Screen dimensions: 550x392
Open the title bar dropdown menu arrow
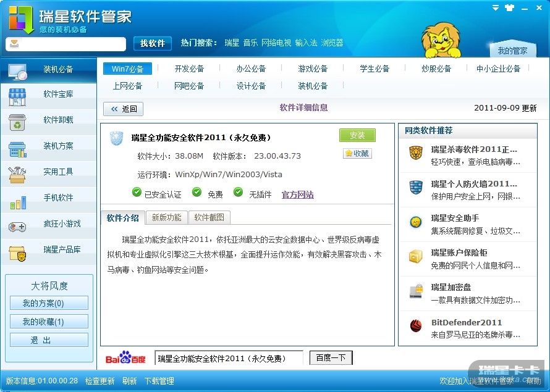[495, 7]
